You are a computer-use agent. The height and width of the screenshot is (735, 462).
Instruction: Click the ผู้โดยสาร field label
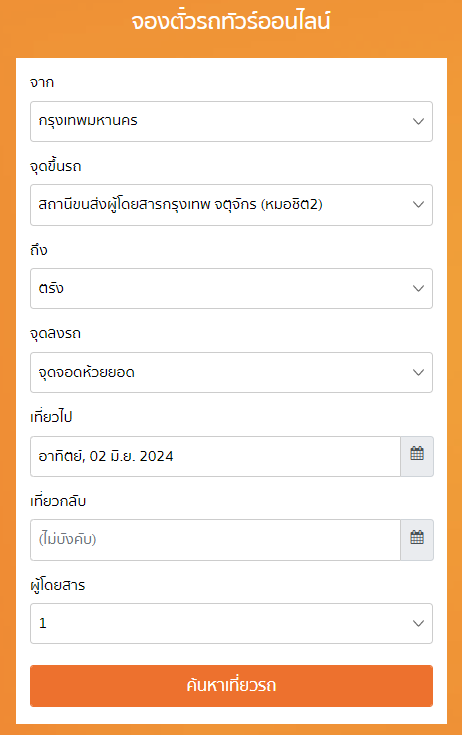58,585
